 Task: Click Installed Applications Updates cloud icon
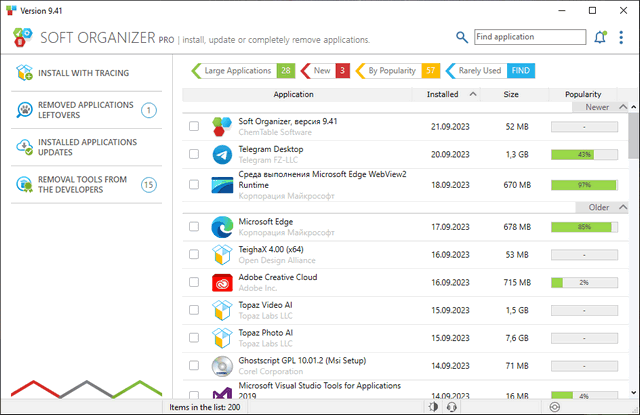[x=24, y=147]
